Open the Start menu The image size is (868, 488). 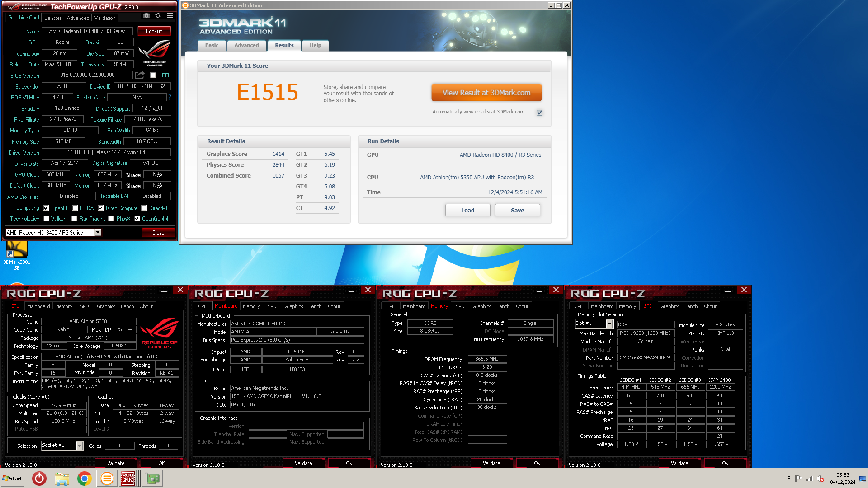pyautogui.click(x=12, y=479)
